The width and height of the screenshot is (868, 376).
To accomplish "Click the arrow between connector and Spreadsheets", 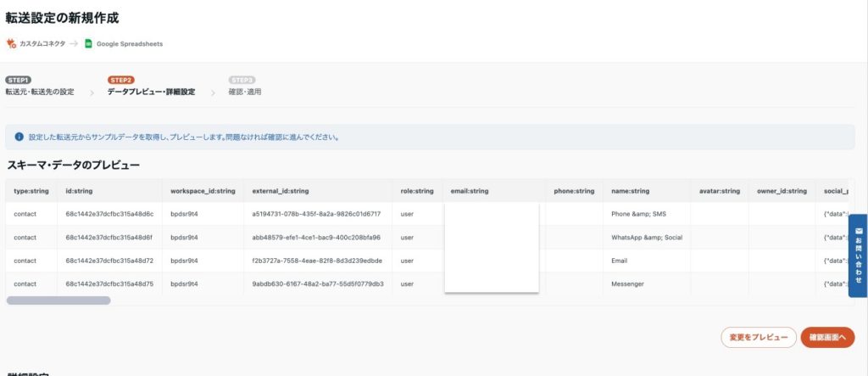I will click(x=75, y=43).
